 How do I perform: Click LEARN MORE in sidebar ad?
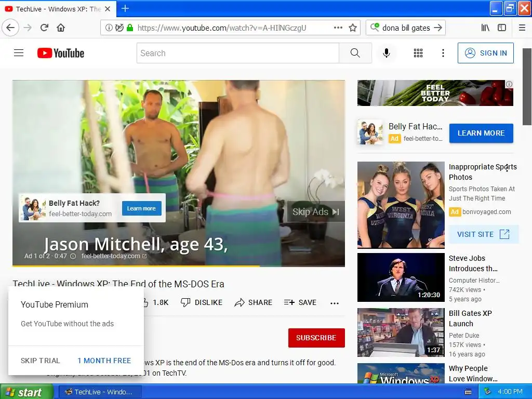point(481,133)
